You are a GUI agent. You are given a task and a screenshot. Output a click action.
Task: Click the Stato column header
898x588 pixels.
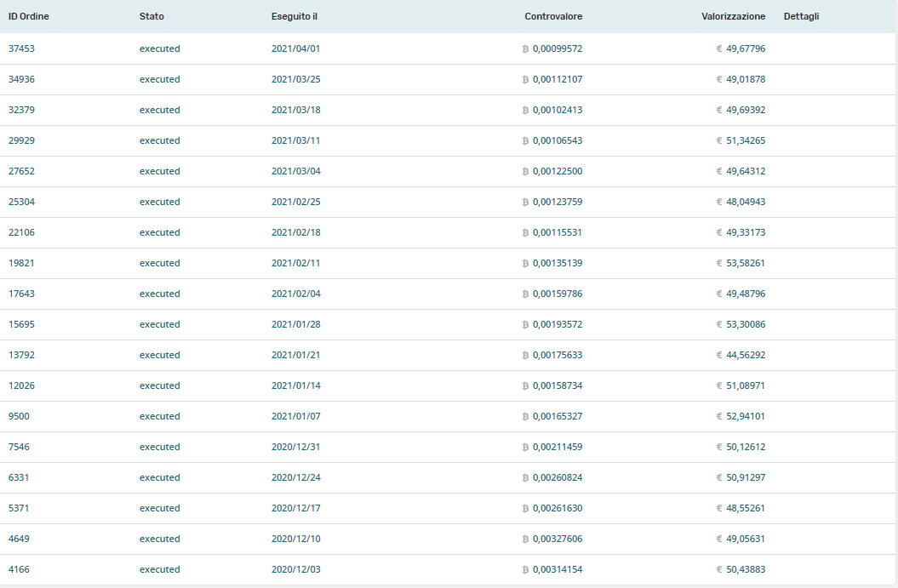point(152,17)
